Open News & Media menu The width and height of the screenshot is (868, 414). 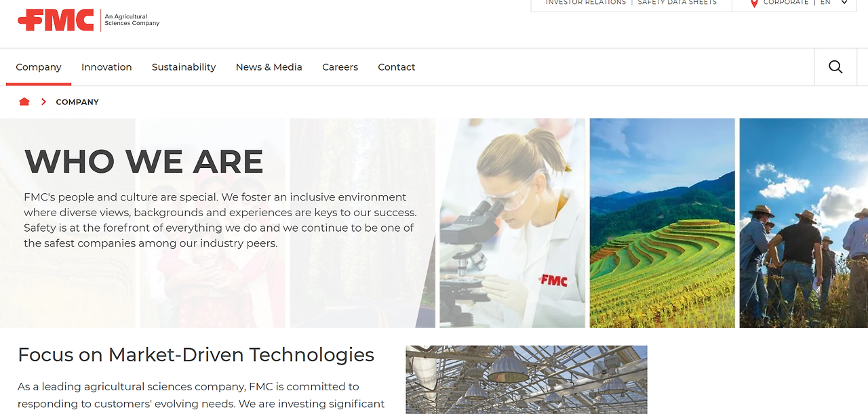coord(269,67)
